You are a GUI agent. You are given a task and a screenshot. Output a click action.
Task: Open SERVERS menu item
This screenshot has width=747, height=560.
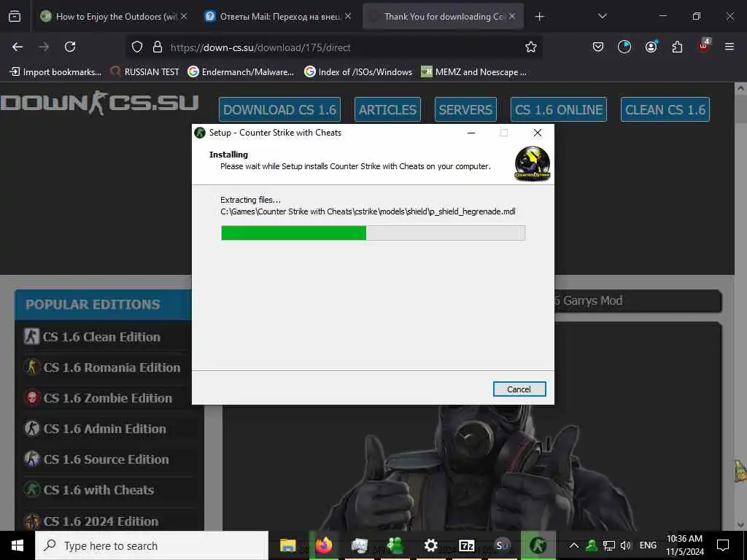(465, 109)
